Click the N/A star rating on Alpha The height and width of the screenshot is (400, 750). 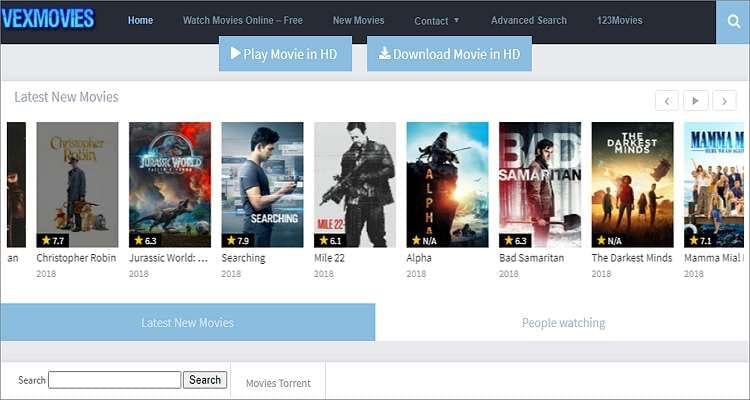click(x=424, y=241)
